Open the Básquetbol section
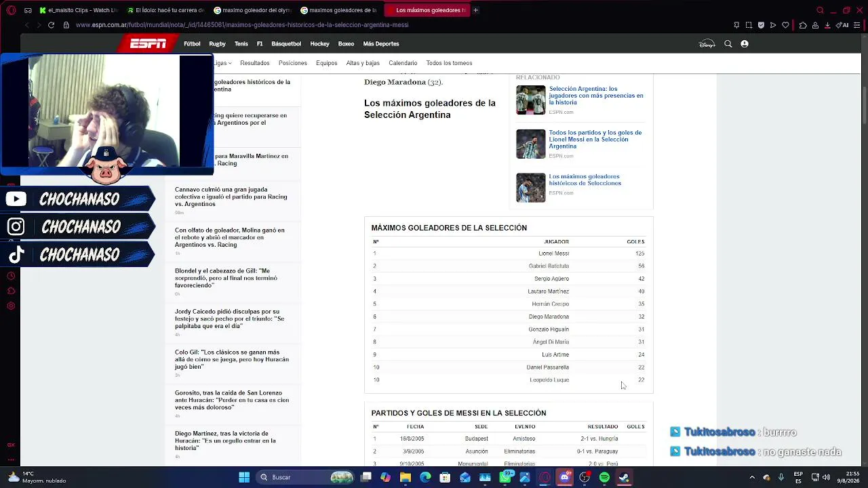This screenshot has height=488, width=868. [286, 44]
